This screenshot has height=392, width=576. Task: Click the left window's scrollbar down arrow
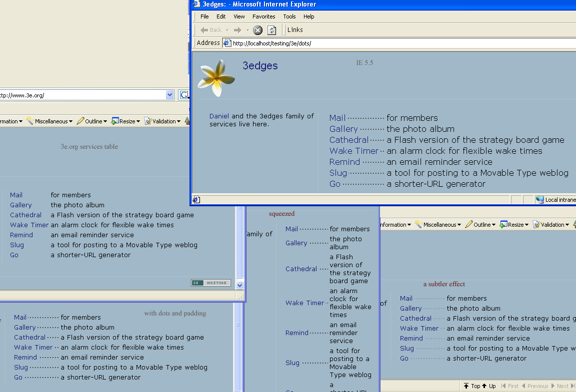click(240, 285)
